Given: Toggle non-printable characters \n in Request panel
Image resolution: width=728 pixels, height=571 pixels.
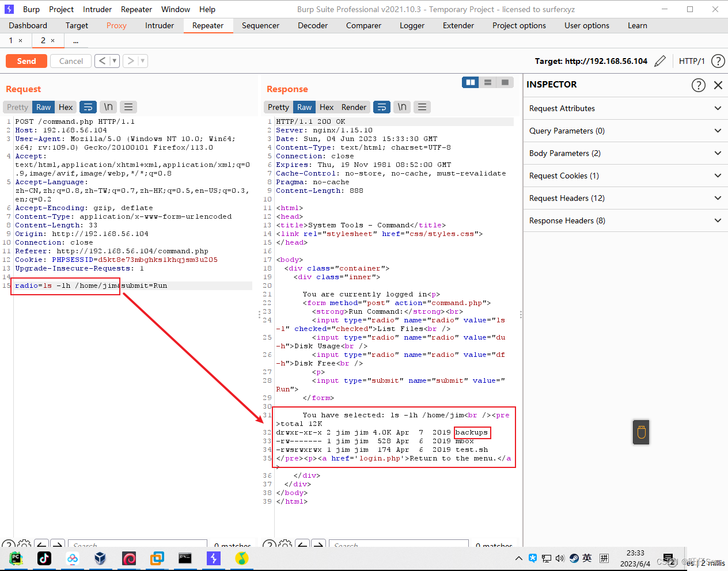Looking at the screenshot, I should point(108,107).
